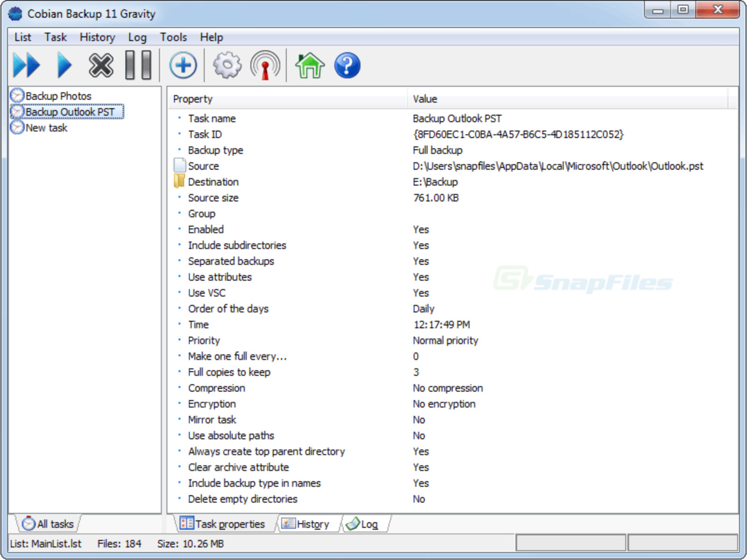The image size is (747, 560).
Task: Click the remote antenna toolbar icon
Action: [x=265, y=65]
